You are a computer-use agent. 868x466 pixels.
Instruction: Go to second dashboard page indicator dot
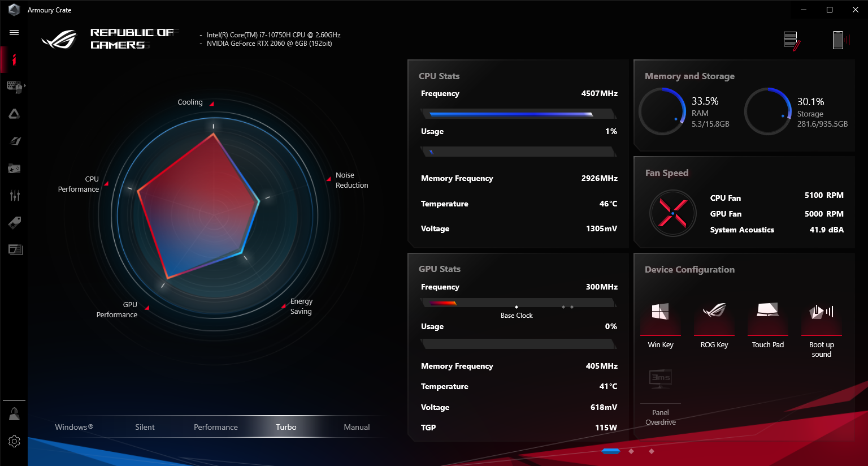click(x=631, y=451)
